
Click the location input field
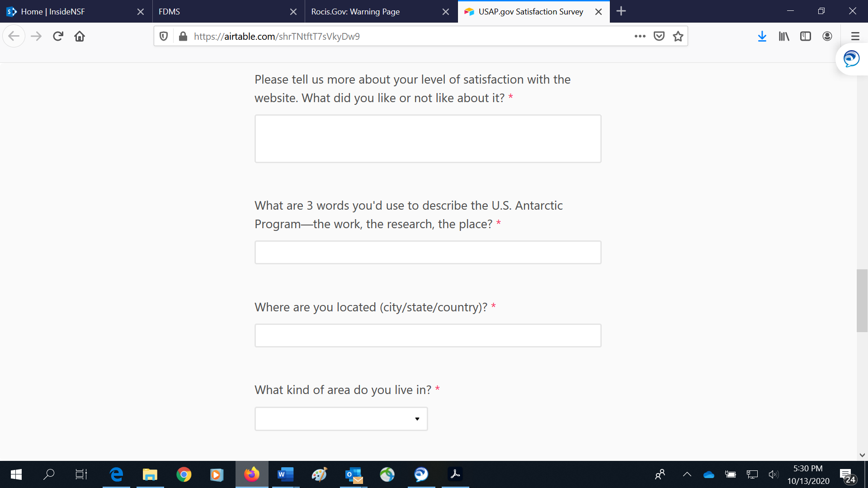tap(427, 335)
